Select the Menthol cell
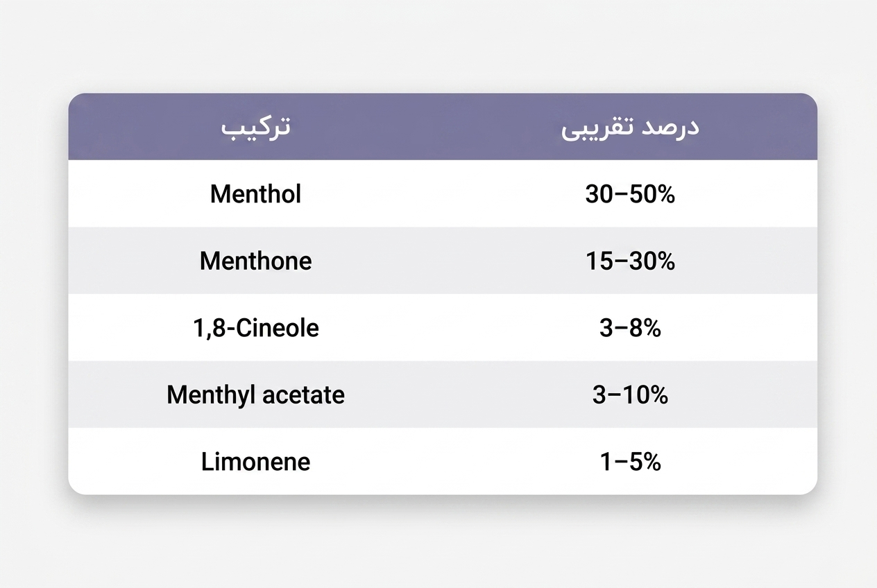The width and height of the screenshot is (877, 588). click(255, 193)
